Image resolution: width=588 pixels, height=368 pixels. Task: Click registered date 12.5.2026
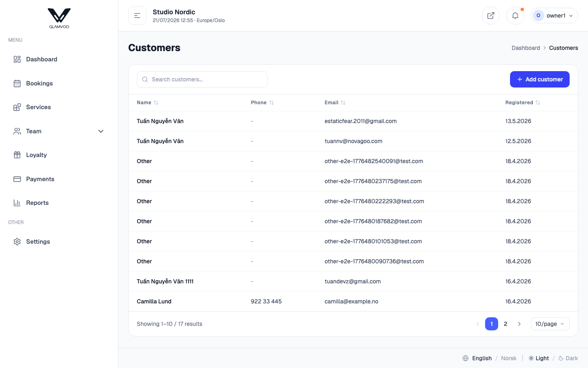[518, 141]
